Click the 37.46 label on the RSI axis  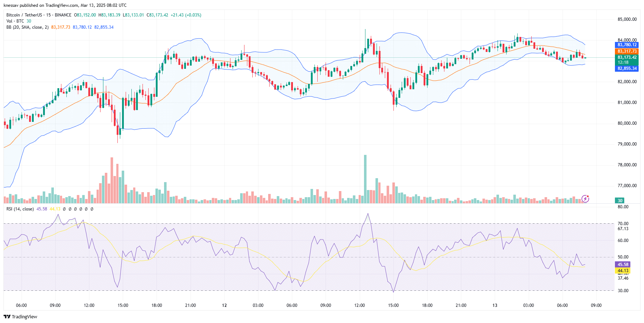click(623, 278)
